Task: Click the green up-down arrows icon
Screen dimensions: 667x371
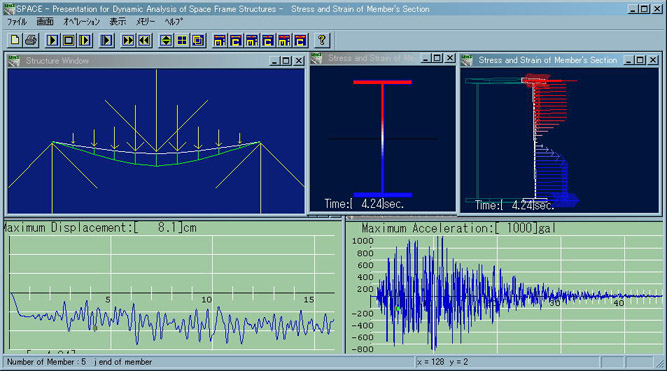Action: [x=166, y=40]
